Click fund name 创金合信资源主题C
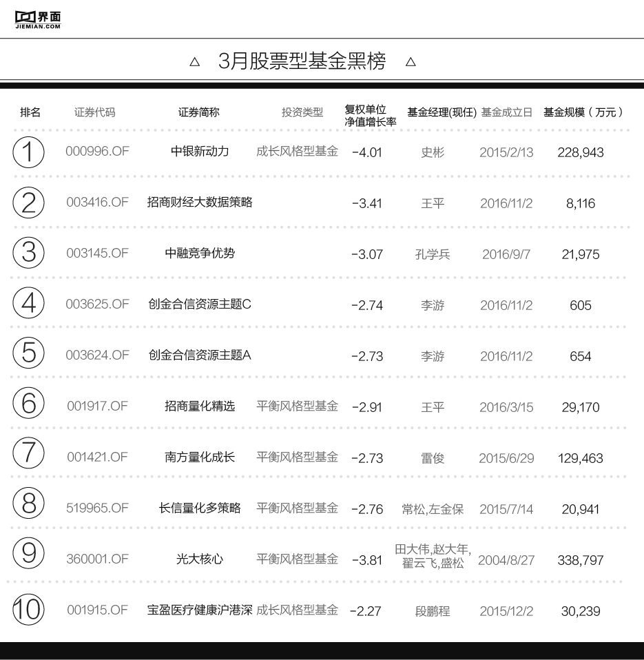The height and width of the screenshot is (660, 644). [200, 304]
